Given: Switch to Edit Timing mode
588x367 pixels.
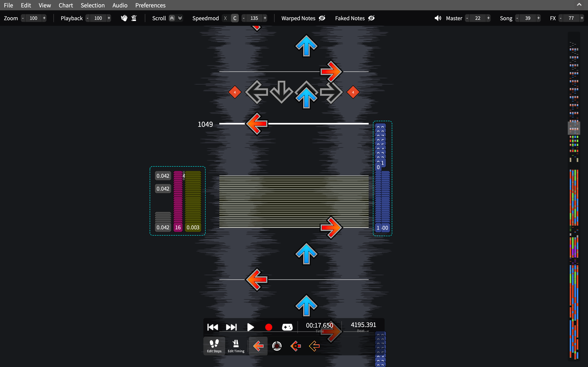Looking at the screenshot, I should 236,346.
